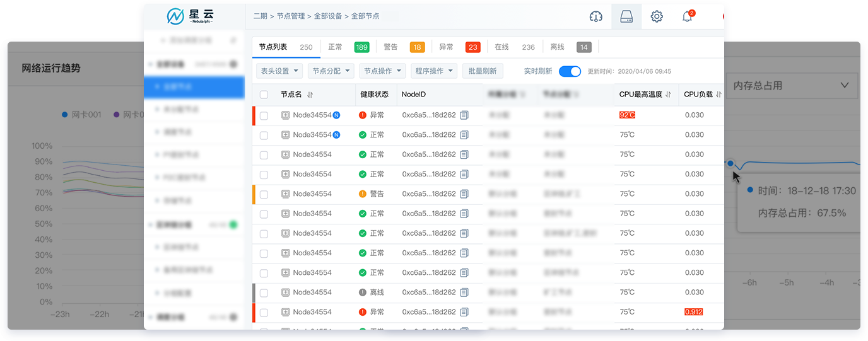Open the 节点操作 dropdown
The height and width of the screenshot is (341, 868).
(382, 71)
